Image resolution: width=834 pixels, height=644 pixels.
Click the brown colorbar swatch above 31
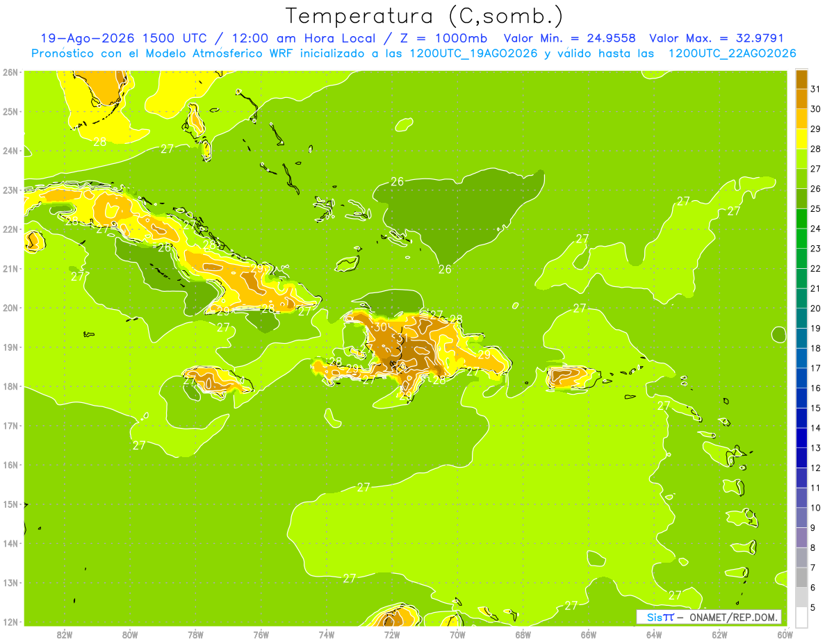point(801,79)
